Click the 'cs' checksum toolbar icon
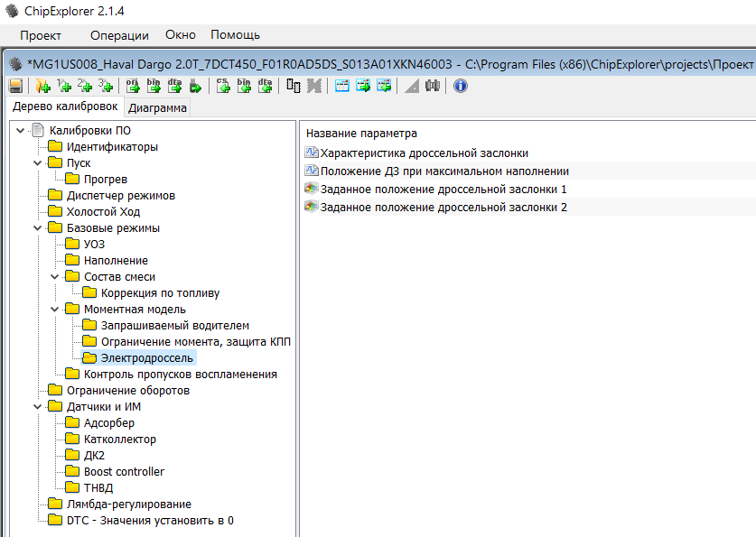 (x=222, y=86)
